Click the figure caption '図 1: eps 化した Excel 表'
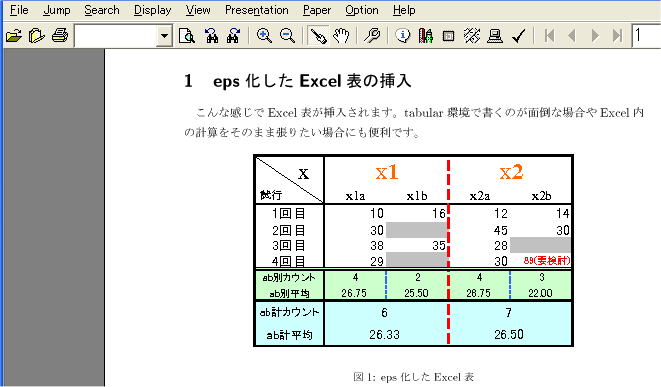The height and width of the screenshot is (387, 661). [413, 377]
